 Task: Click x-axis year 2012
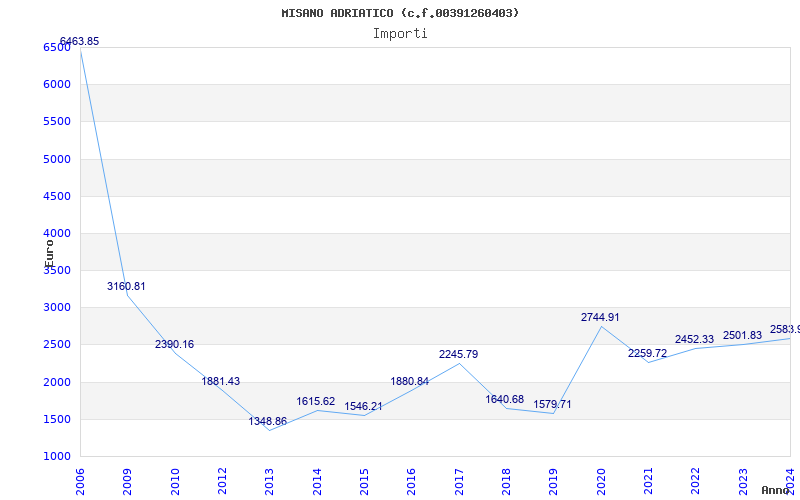click(222, 482)
